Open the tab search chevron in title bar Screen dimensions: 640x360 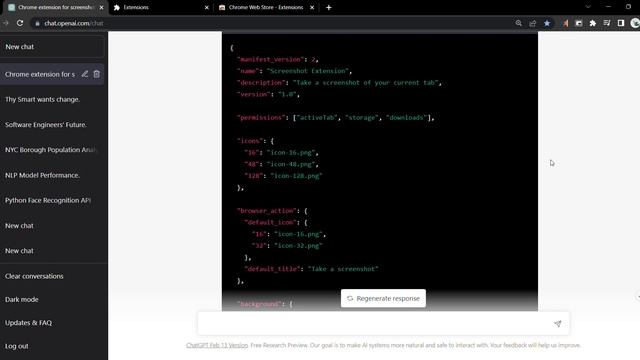coord(588,7)
